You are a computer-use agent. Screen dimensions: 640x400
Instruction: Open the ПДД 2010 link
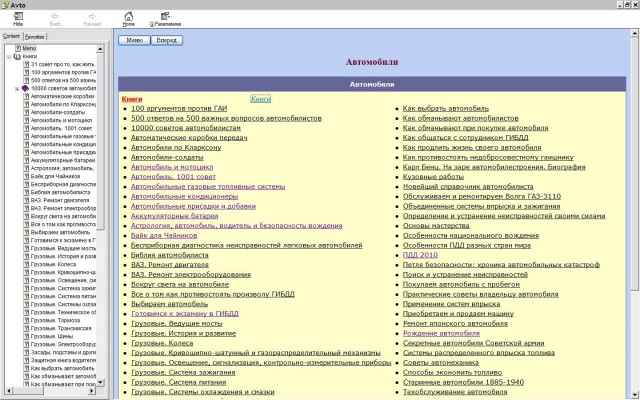pos(419,255)
